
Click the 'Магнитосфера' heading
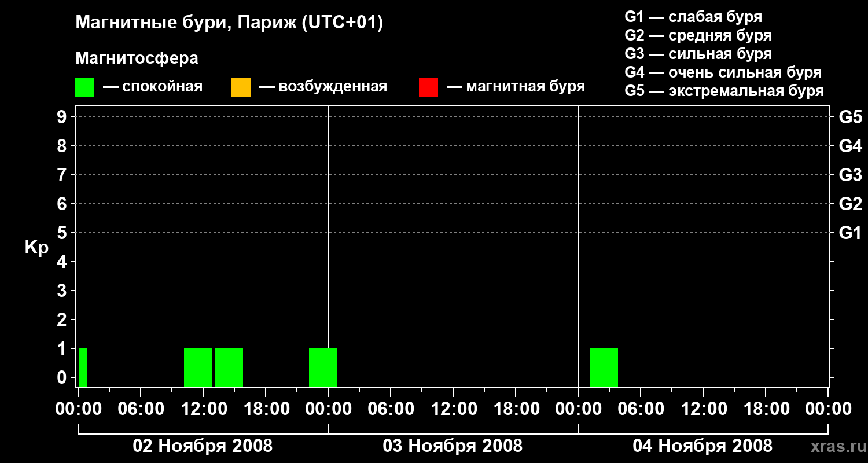137,58
